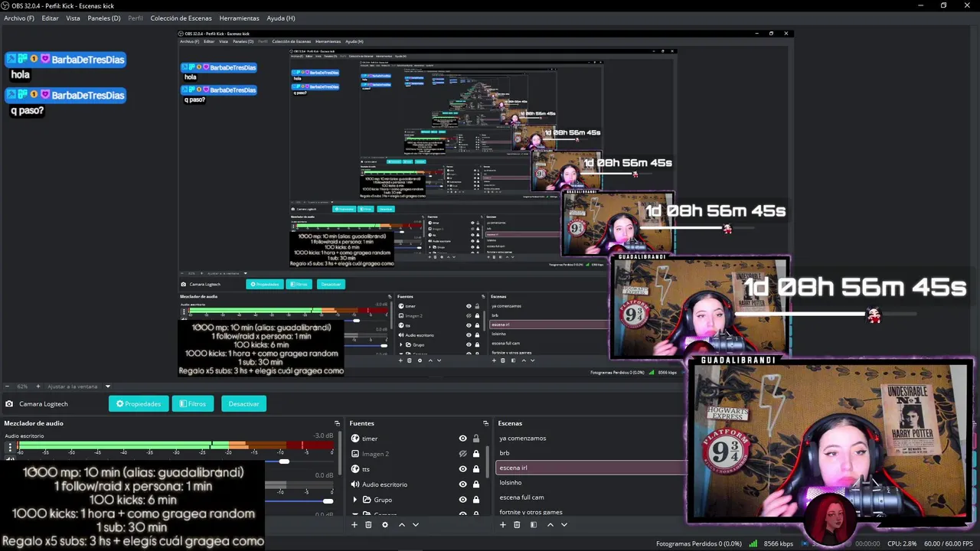Toggle the lock on the Grupo group
The image size is (980, 551).
(476, 500)
